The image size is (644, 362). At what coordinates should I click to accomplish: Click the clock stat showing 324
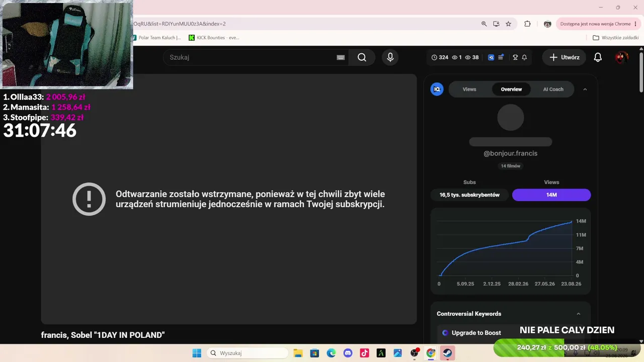click(440, 57)
